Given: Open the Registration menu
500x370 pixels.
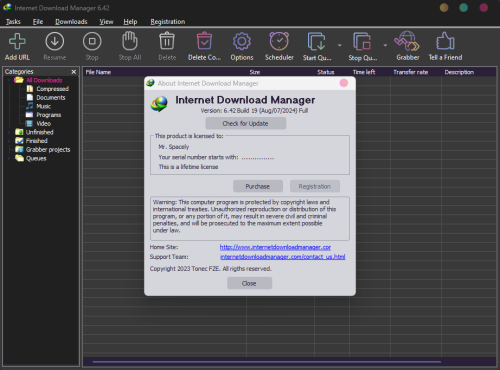Looking at the screenshot, I should pyautogui.click(x=168, y=22).
